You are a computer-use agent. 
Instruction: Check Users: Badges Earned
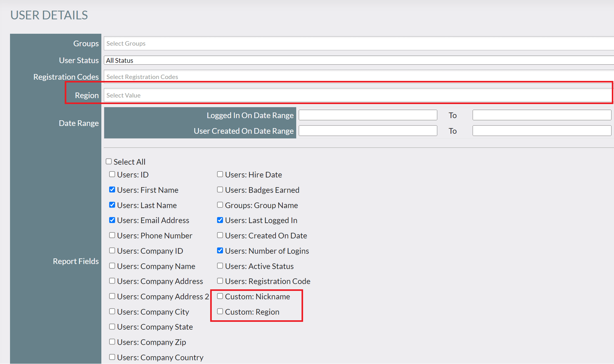(220, 189)
